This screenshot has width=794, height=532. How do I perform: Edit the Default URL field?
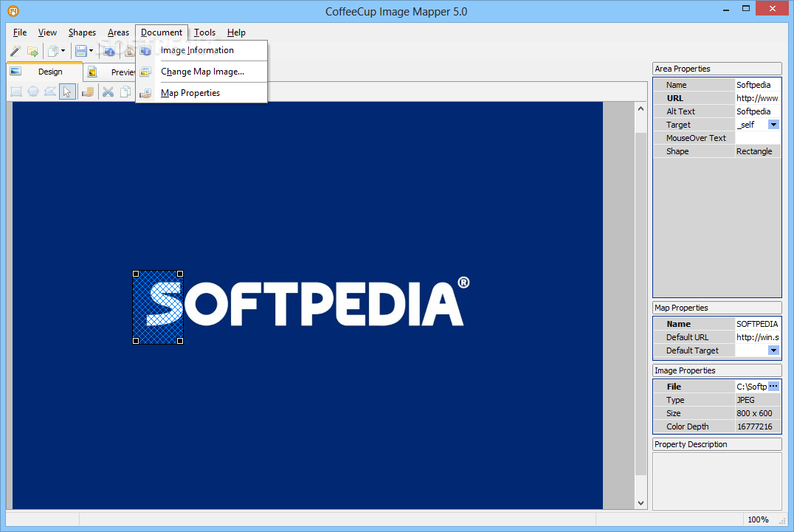click(x=758, y=337)
